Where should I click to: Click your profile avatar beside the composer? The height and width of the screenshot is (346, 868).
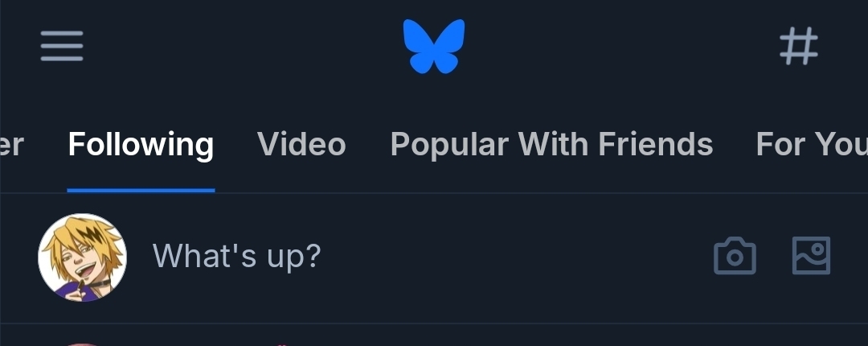(83, 257)
